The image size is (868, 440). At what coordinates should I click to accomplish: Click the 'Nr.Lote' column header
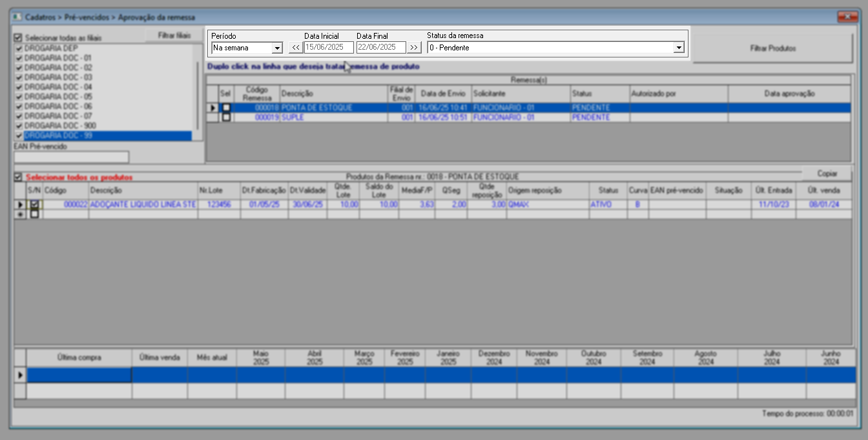point(219,191)
